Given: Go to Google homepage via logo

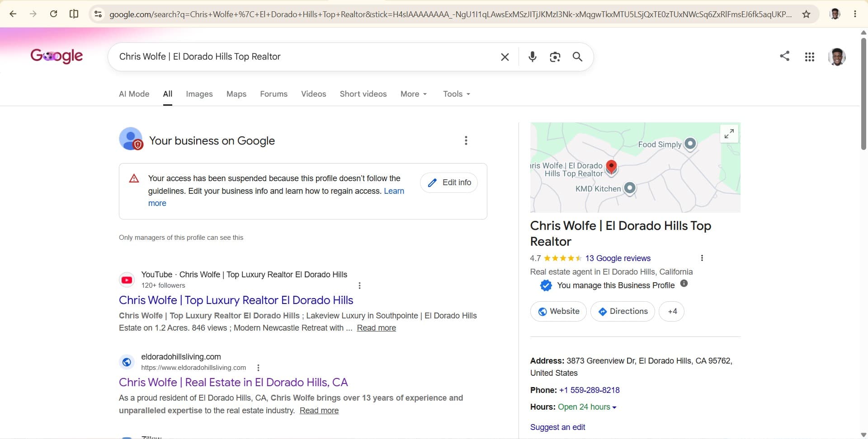Looking at the screenshot, I should click(x=57, y=56).
